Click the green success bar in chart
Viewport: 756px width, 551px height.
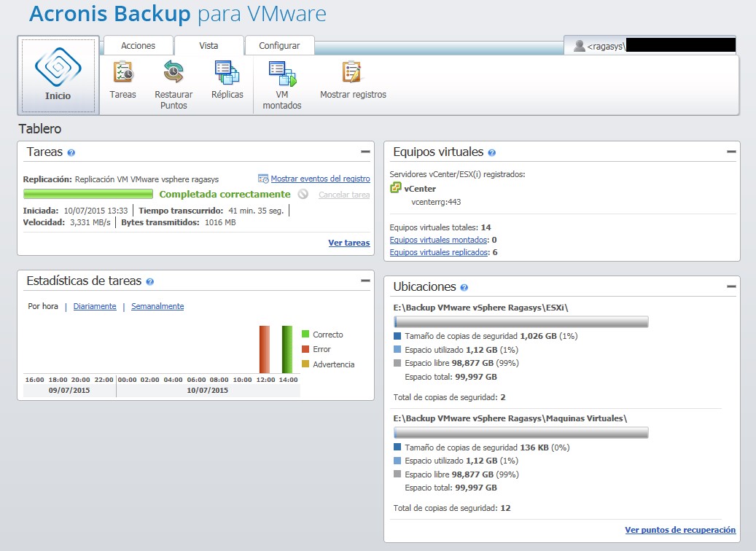pyautogui.click(x=287, y=350)
